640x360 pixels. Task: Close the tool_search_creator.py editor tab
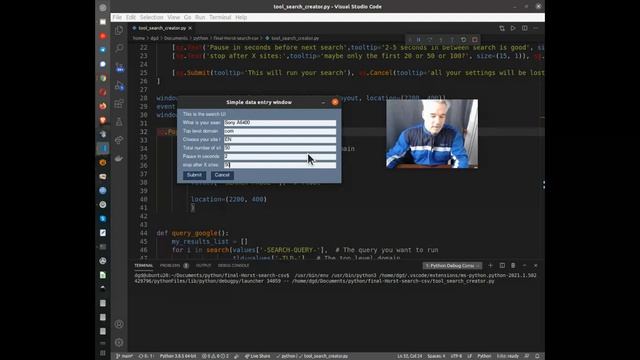(190, 28)
